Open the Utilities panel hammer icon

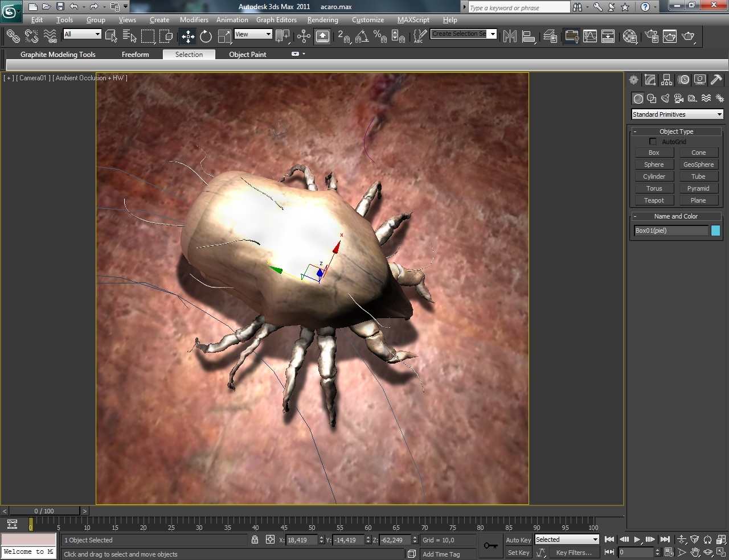click(x=716, y=80)
